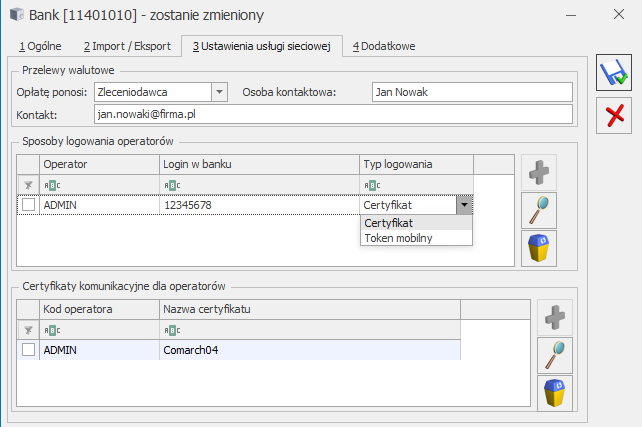Select the 3 Ustawienia usługi sieciowej tab

pos(262,46)
